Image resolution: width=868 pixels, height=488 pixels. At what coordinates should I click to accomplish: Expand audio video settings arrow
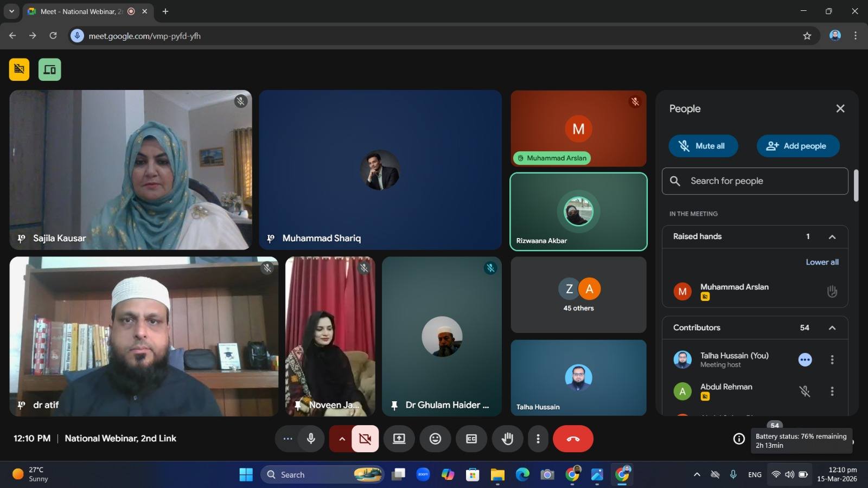click(342, 439)
